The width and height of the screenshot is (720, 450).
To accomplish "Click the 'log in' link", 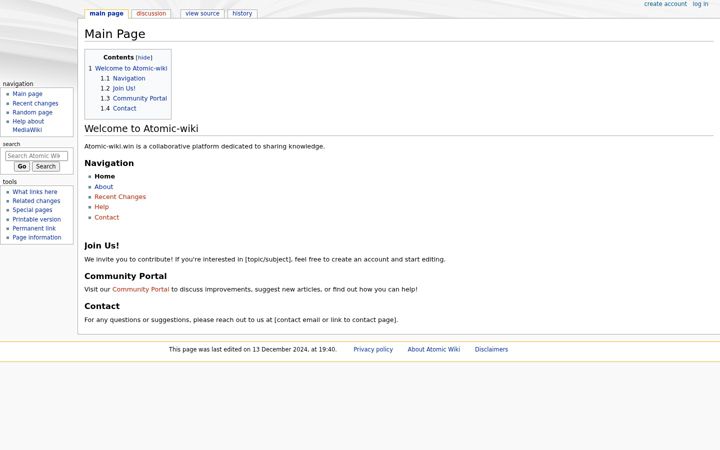I will coord(700,4).
